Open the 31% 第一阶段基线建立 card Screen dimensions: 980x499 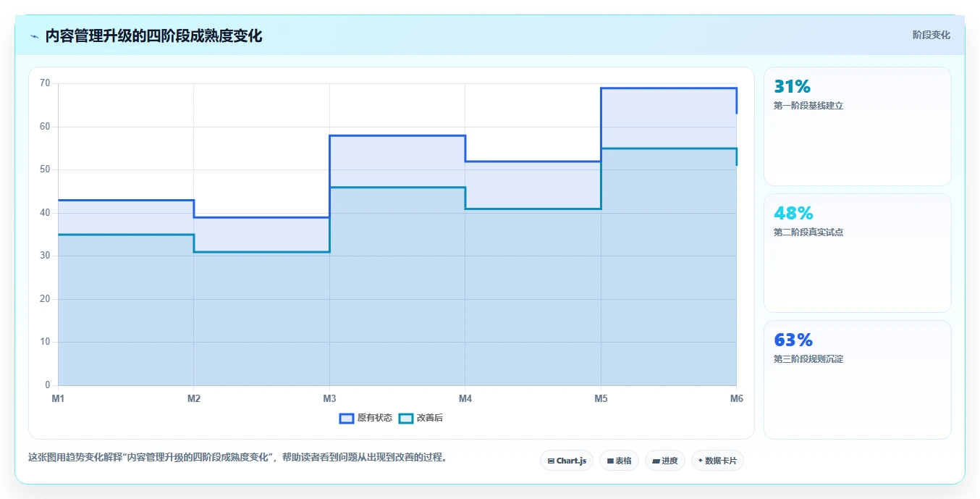click(x=857, y=127)
